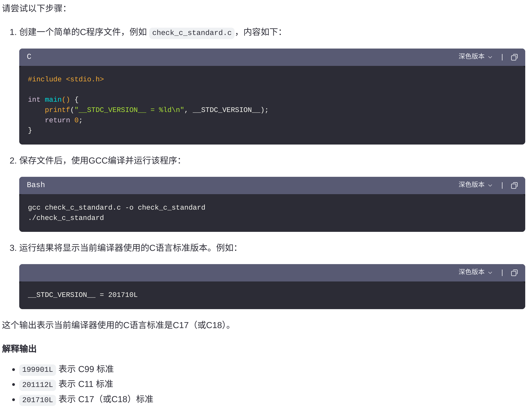The width and height of the screenshot is (532, 410).
Task: Copy the Bash commands block
Action: point(514,185)
